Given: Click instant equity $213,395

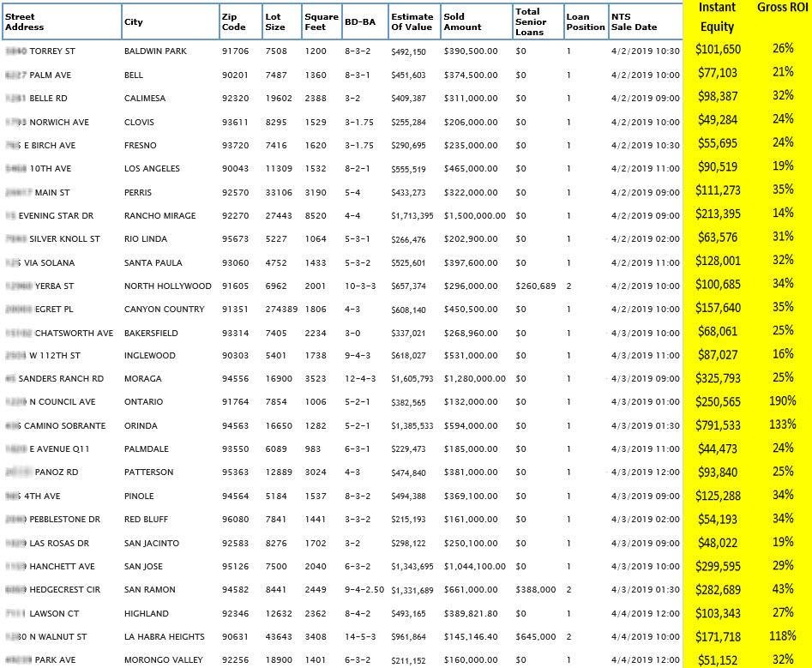Looking at the screenshot, I should tap(718, 214).
